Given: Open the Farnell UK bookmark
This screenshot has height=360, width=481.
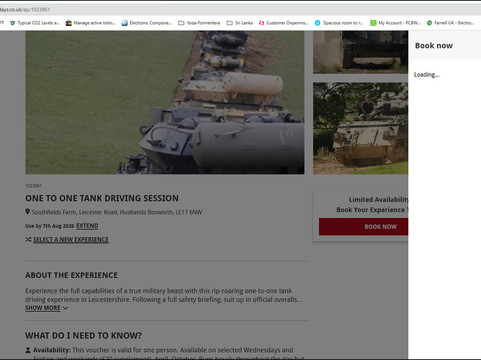Looking at the screenshot, I should [451, 23].
